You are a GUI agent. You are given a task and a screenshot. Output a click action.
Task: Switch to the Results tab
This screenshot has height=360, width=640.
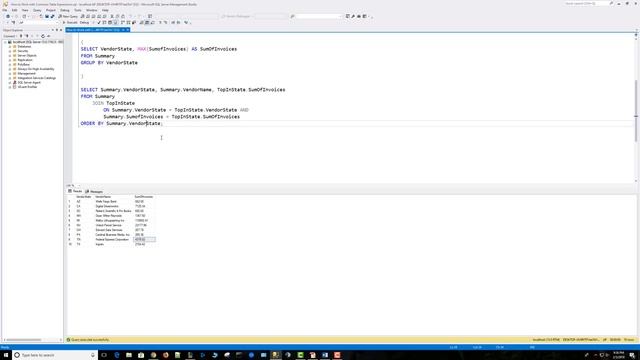(x=75, y=191)
